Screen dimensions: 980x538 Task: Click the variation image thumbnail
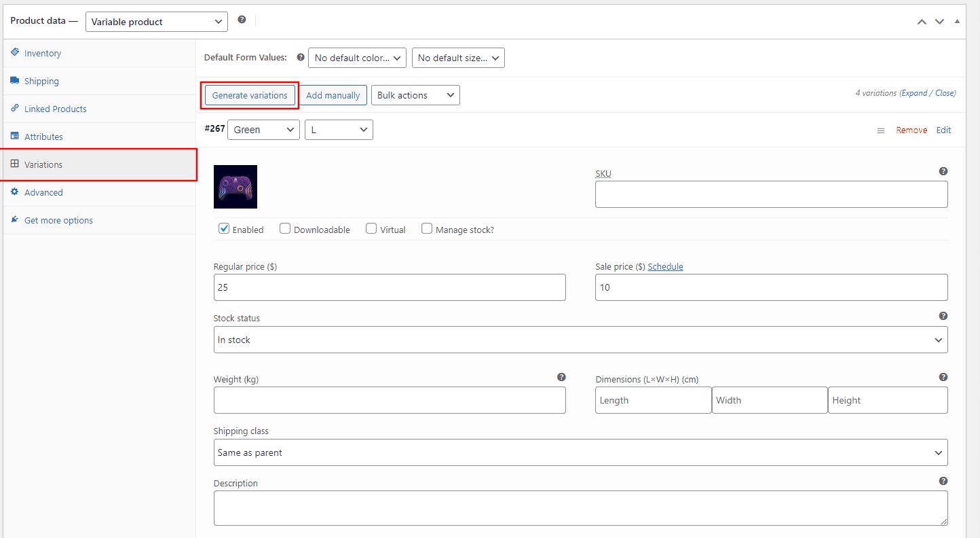(235, 187)
